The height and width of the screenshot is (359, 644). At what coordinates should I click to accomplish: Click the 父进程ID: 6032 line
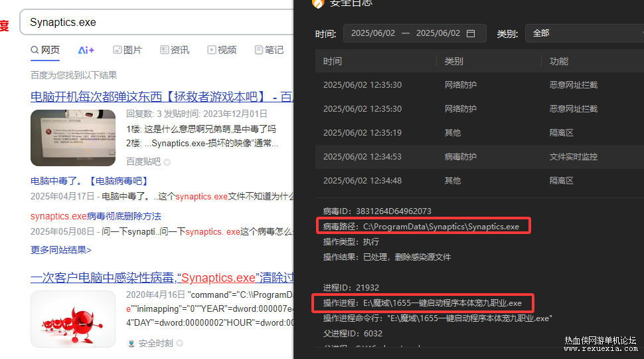[x=353, y=334]
